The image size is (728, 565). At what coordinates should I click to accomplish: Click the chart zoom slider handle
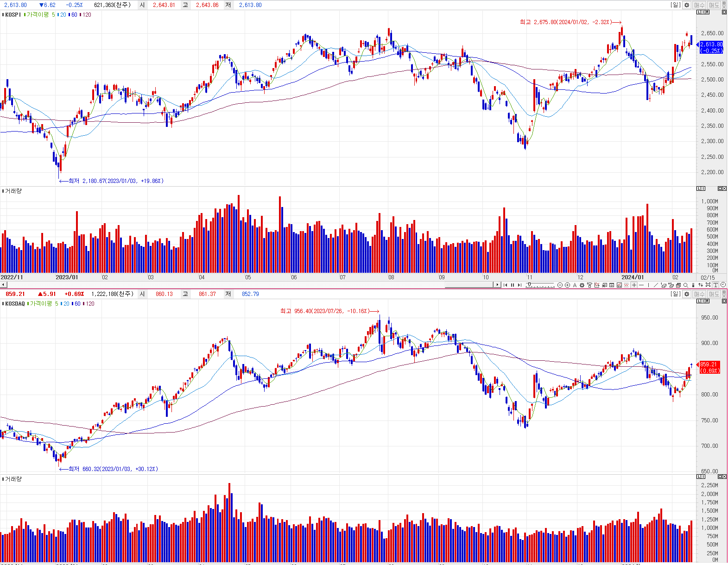[x=530, y=284]
